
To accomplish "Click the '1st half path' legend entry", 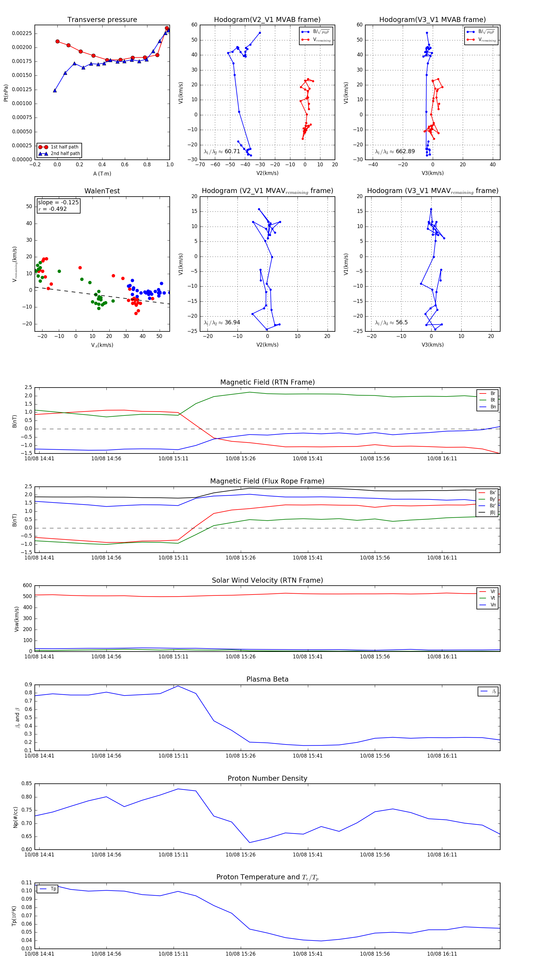I will 59,147.
